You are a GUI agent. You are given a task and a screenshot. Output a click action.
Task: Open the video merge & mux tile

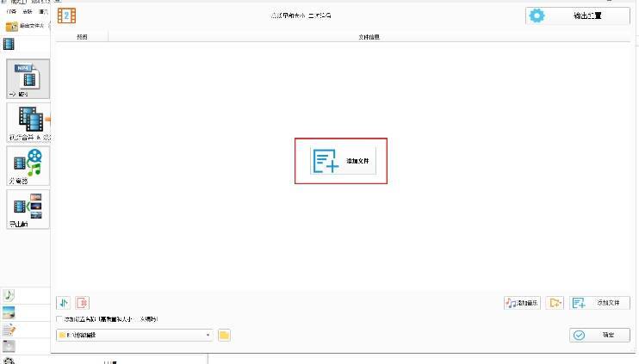point(28,122)
